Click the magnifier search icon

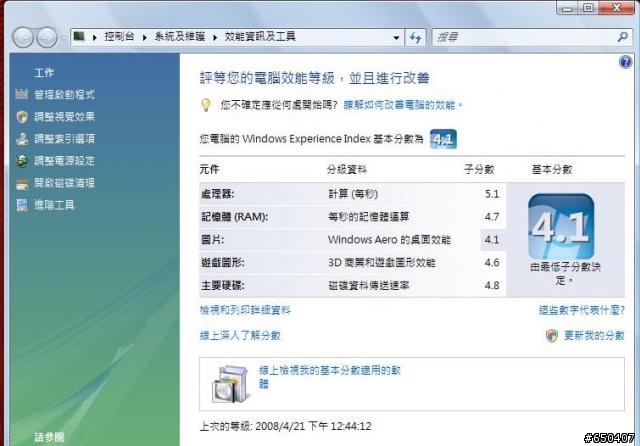pyautogui.click(x=622, y=37)
